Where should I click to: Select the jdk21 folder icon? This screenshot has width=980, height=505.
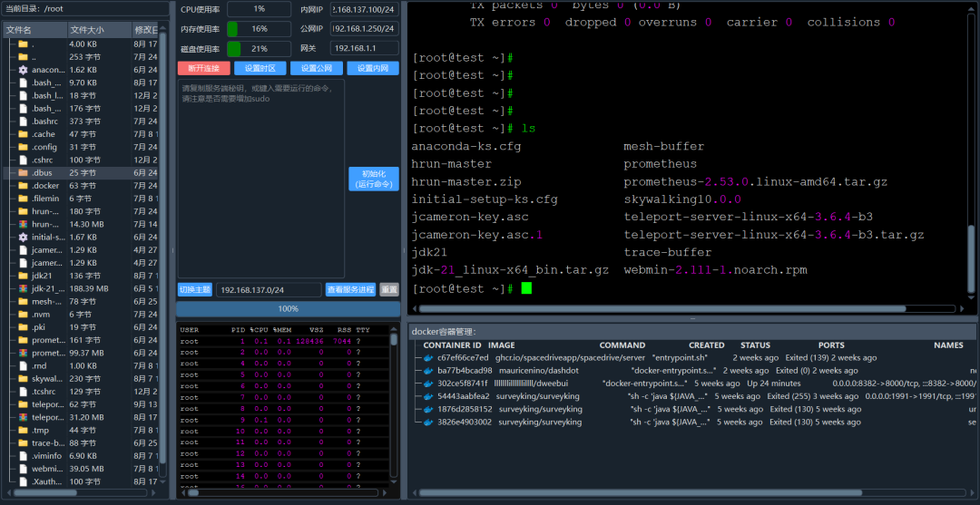point(23,276)
